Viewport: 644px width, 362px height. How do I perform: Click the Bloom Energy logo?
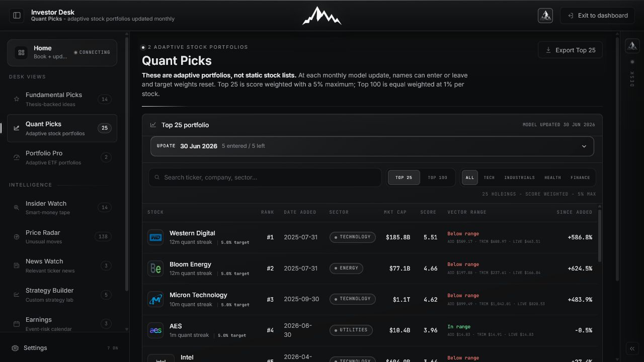point(155,268)
